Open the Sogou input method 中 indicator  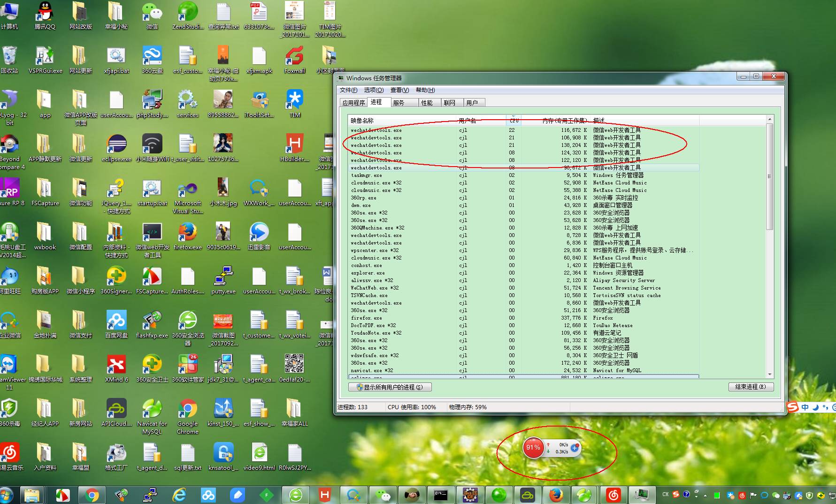(805, 407)
